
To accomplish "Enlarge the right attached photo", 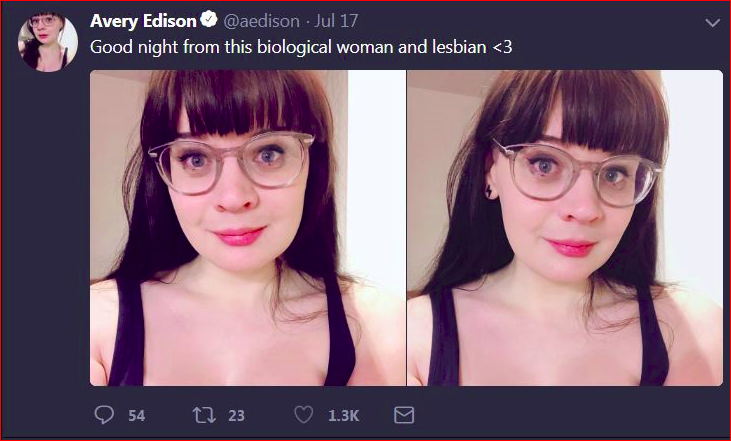I will click(x=565, y=228).
